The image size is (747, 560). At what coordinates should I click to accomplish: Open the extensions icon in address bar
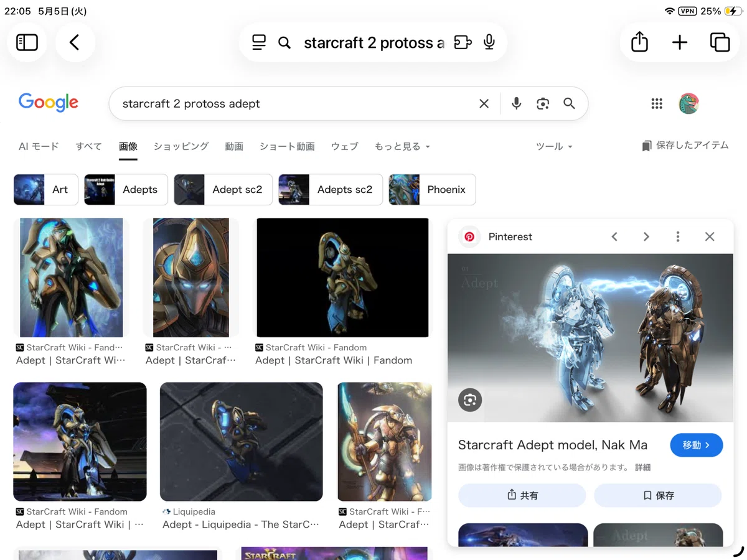pos(463,42)
